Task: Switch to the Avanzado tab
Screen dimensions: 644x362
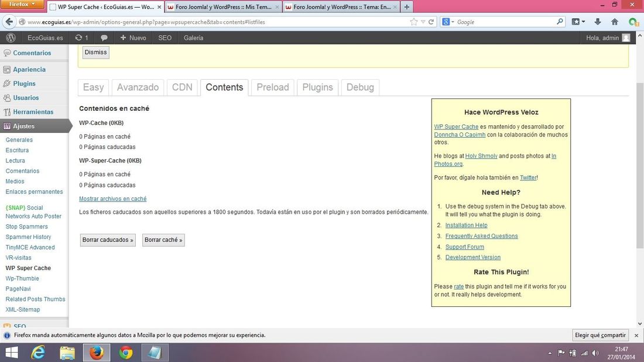Action: click(138, 87)
